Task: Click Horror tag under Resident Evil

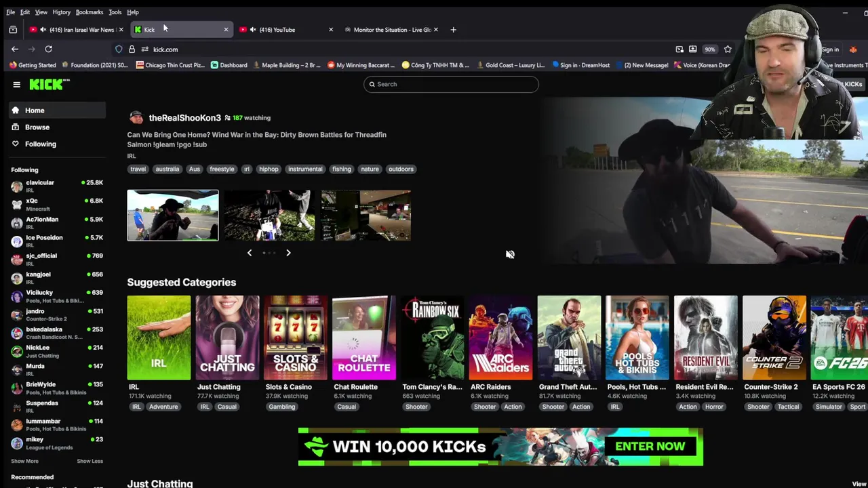Action: (x=714, y=407)
